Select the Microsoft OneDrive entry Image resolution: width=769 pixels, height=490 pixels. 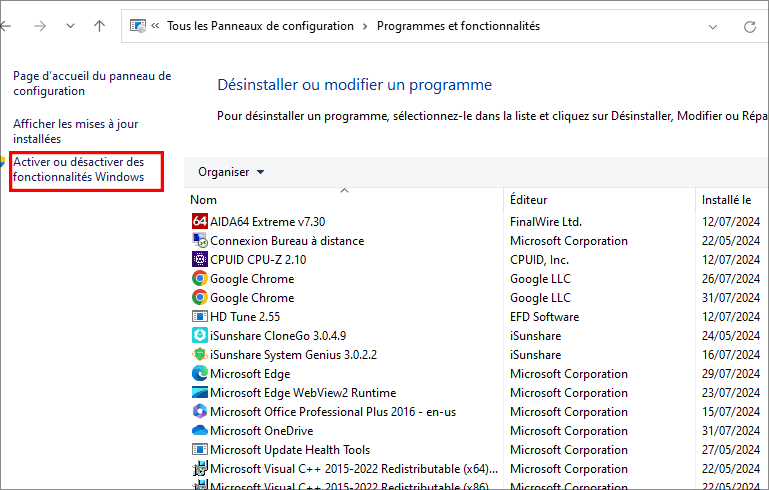[261, 431]
